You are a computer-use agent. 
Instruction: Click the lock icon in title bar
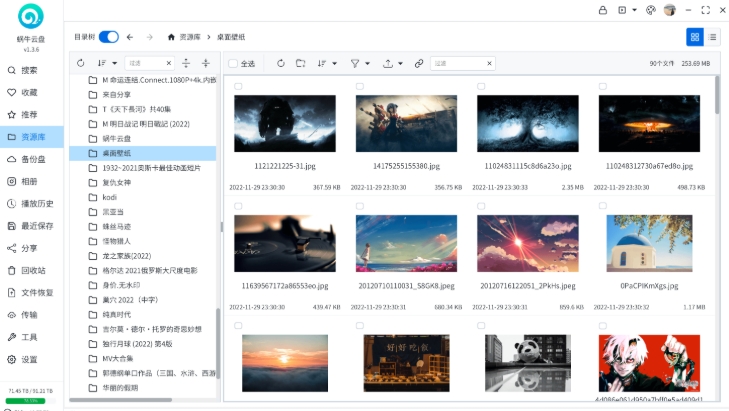pyautogui.click(x=603, y=10)
